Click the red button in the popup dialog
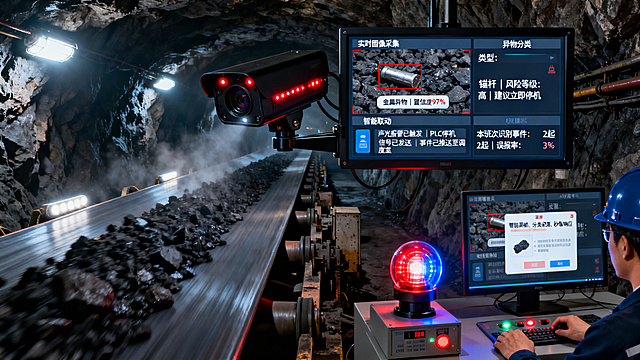 click(534, 264)
